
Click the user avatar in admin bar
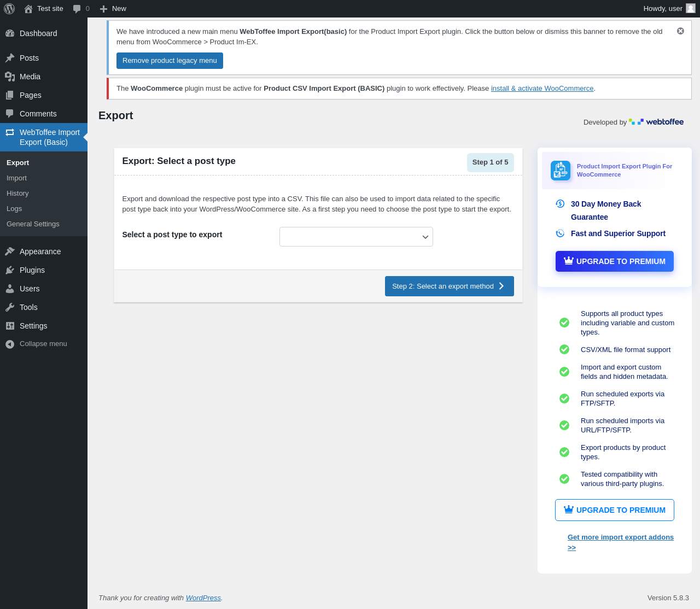pyautogui.click(x=691, y=8)
